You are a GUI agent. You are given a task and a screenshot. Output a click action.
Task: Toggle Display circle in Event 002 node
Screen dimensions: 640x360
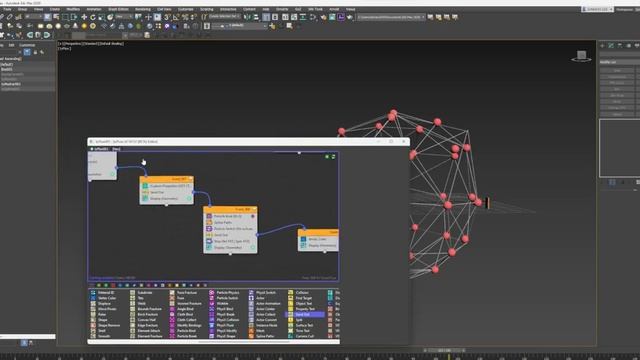[253, 248]
